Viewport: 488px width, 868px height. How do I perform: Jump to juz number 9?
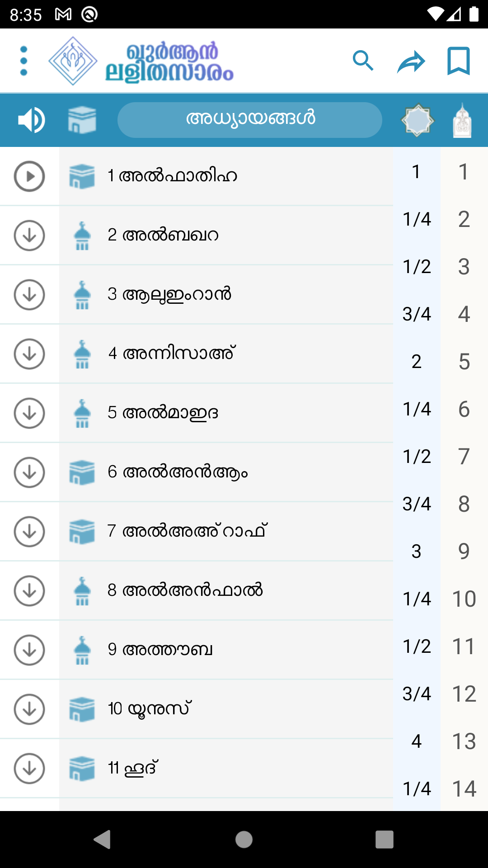tap(464, 552)
